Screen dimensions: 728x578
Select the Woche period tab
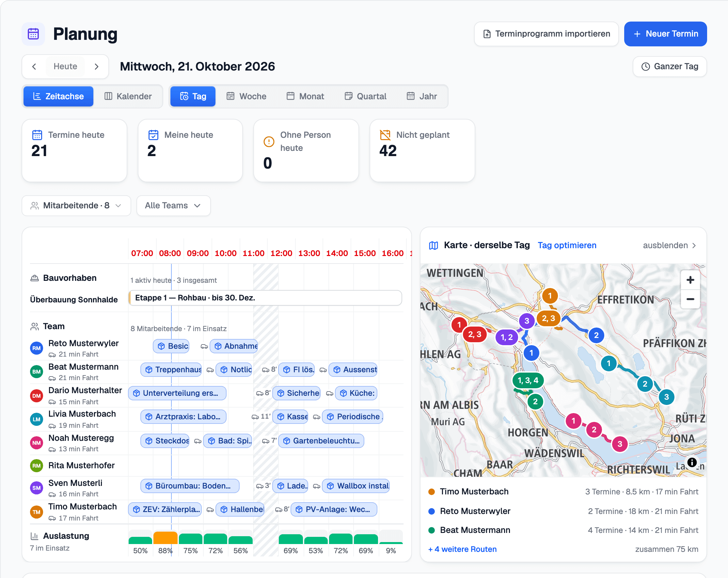246,96
